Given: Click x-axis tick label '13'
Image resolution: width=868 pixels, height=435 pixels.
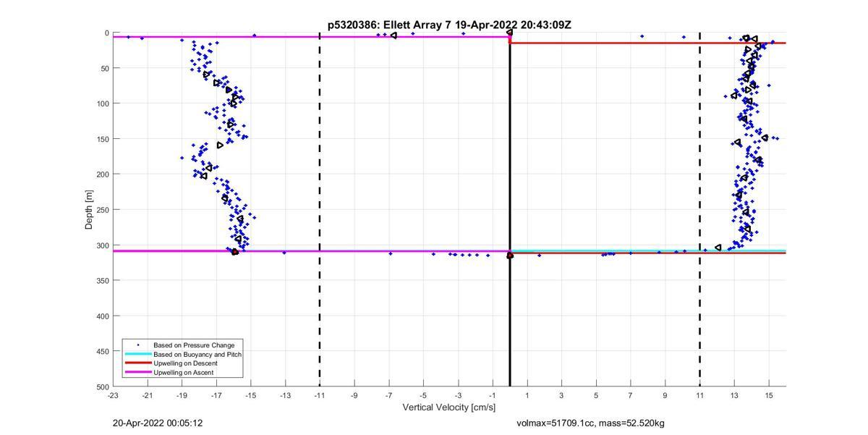Looking at the screenshot, I should pos(734,395).
